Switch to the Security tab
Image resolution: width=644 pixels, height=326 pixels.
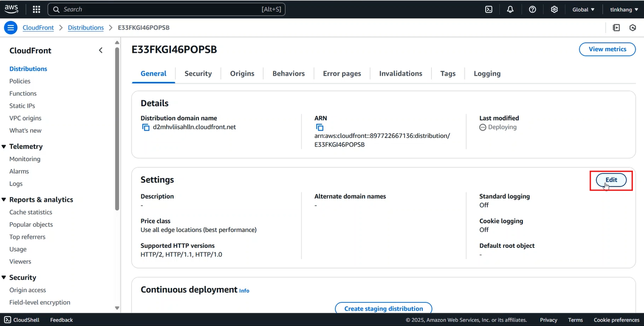[198, 73]
